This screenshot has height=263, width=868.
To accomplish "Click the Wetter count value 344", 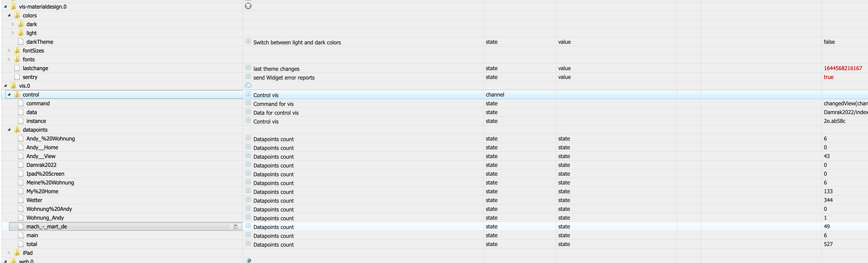I will pos(828,200).
